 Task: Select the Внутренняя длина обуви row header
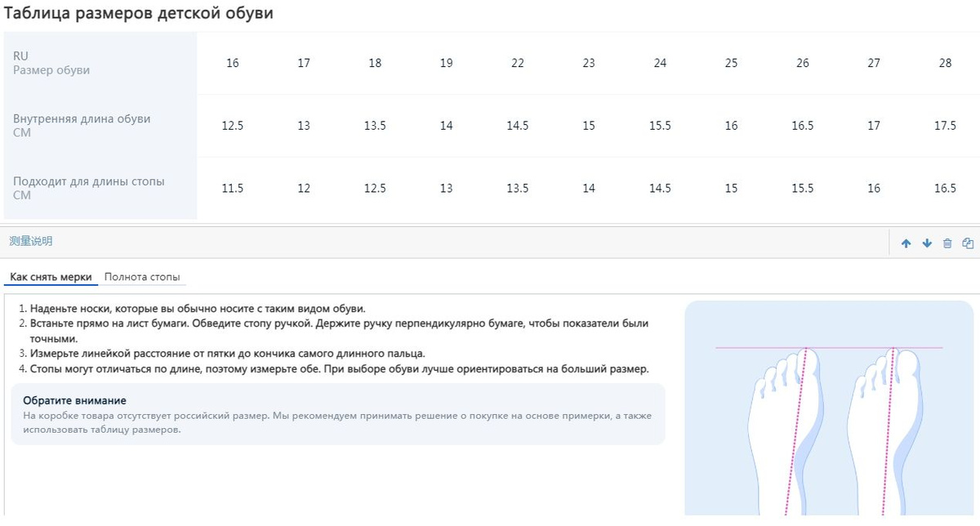100,125
